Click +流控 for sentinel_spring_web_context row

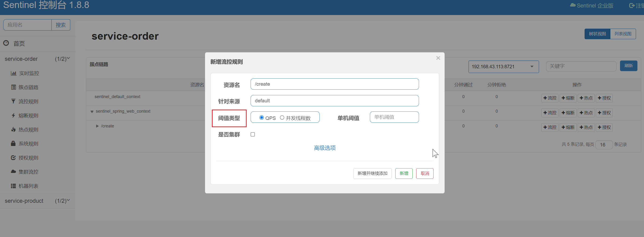coord(550,113)
